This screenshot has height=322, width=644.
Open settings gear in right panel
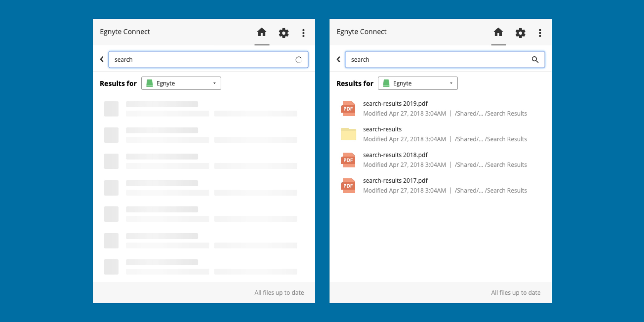tap(520, 33)
